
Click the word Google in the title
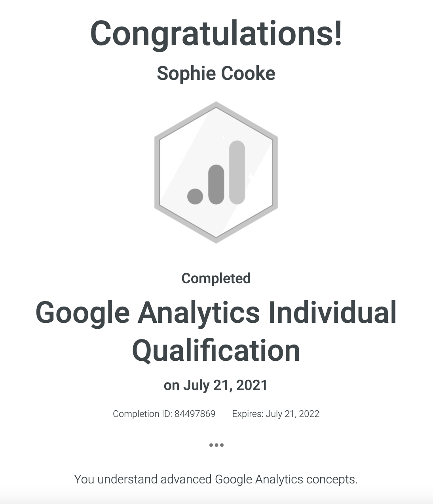coord(83,313)
